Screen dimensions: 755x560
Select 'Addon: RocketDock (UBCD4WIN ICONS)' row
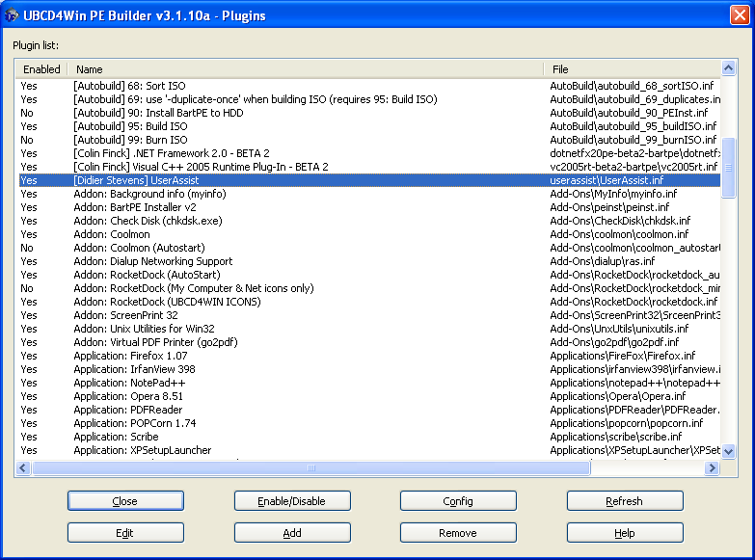pos(369,302)
